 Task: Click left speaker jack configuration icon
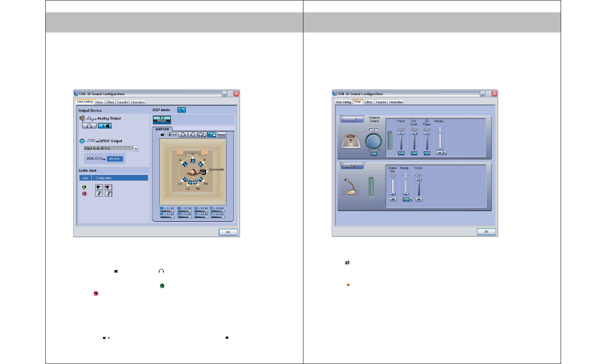99,187
